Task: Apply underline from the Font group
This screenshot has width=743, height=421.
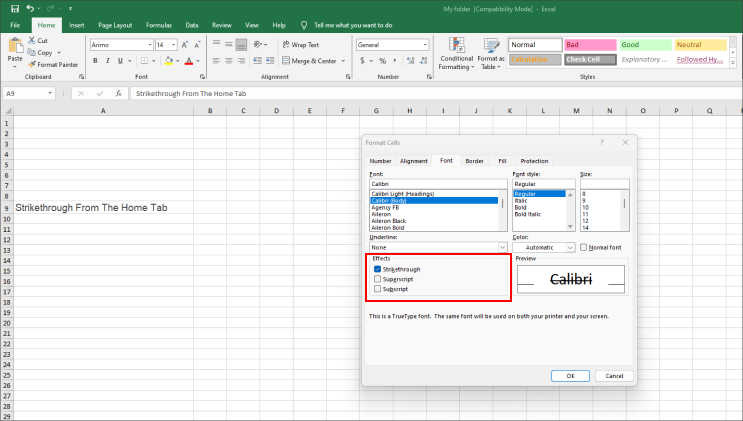Action: (120, 61)
